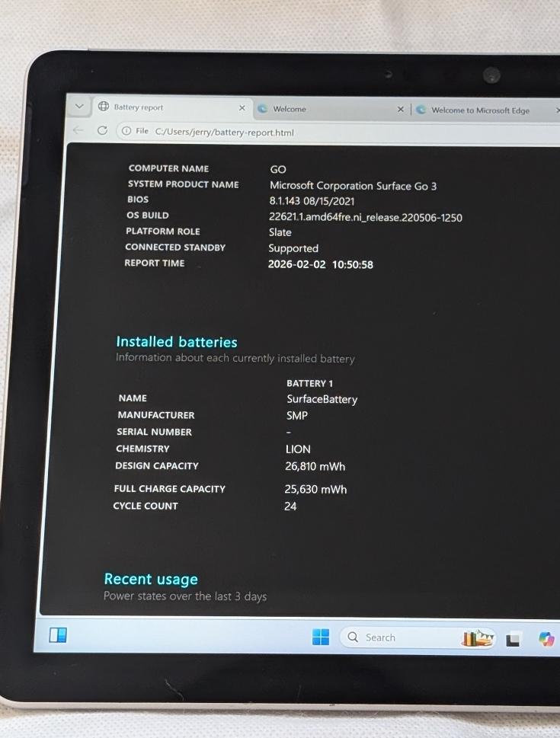Viewport: 560px width, 738px height.
Task: Select 'Microsoft Corporation Surface Go 3' text
Action: pyautogui.click(x=354, y=186)
